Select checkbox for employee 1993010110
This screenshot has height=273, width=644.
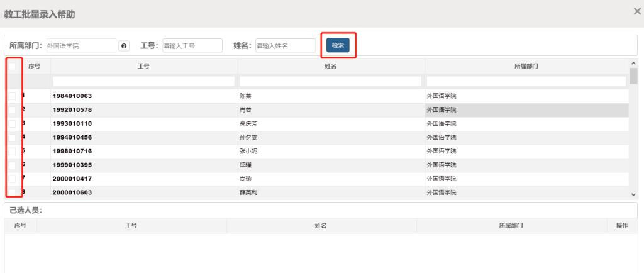(13, 124)
